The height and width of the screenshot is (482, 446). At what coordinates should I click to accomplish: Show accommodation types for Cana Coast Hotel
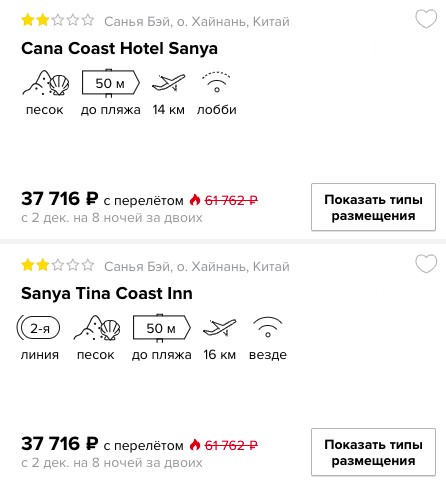[x=373, y=207]
